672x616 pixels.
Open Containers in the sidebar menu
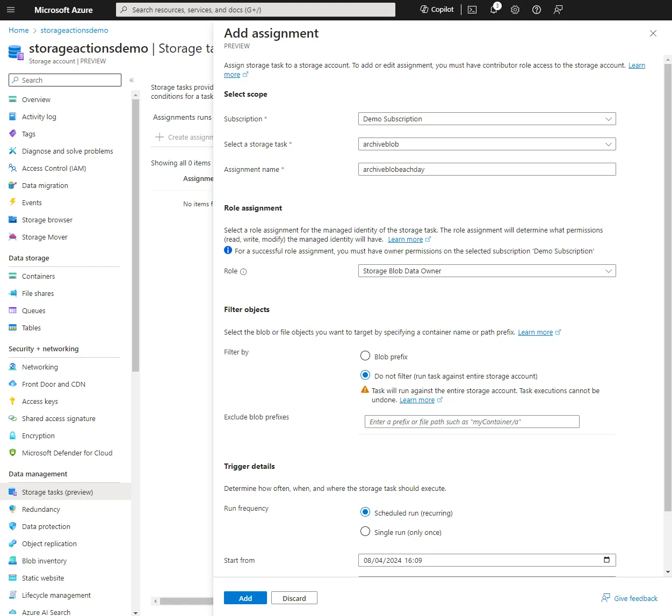pos(38,276)
